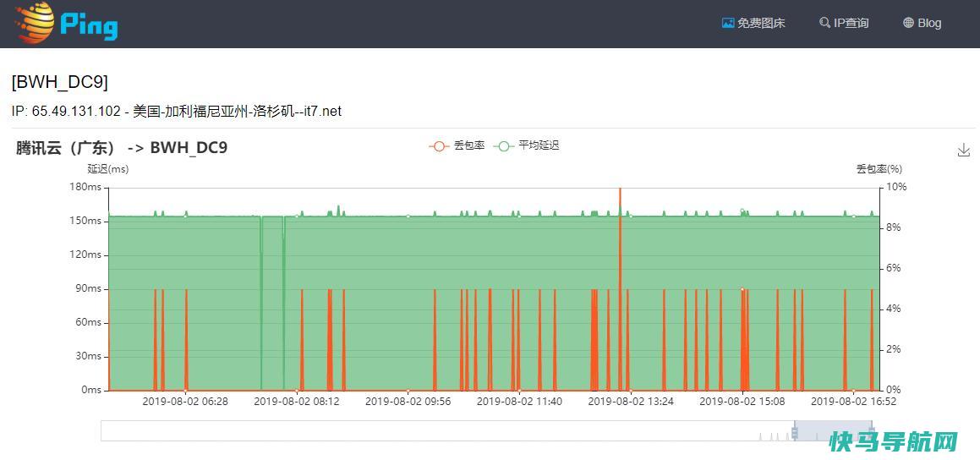Click the 2019-08-02 15:08 axis label

(x=742, y=402)
